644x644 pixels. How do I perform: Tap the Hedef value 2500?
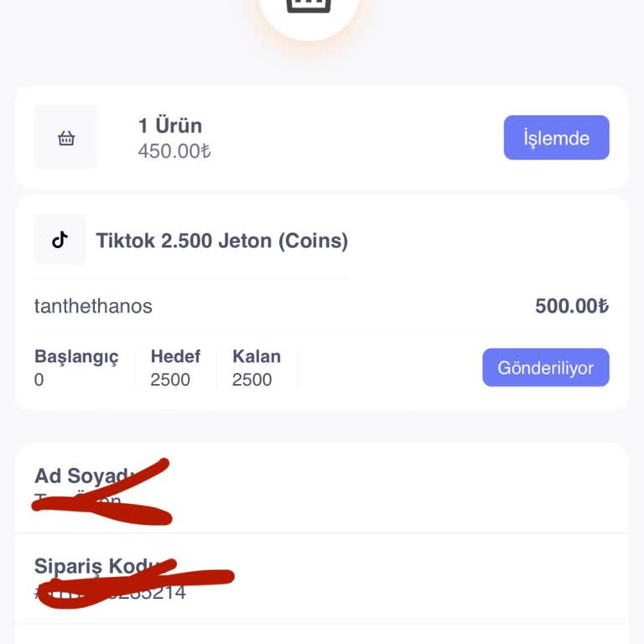click(x=170, y=380)
